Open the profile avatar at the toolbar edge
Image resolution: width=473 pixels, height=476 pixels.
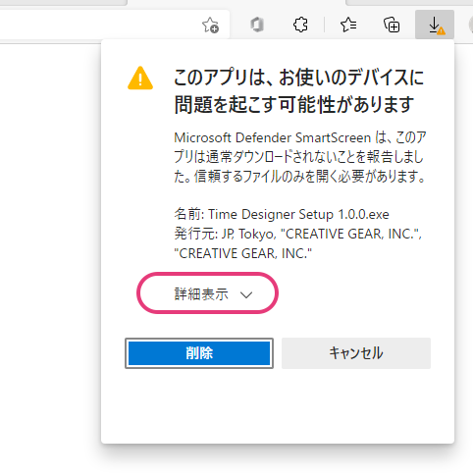pyautogui.click(x=470, y=25)
